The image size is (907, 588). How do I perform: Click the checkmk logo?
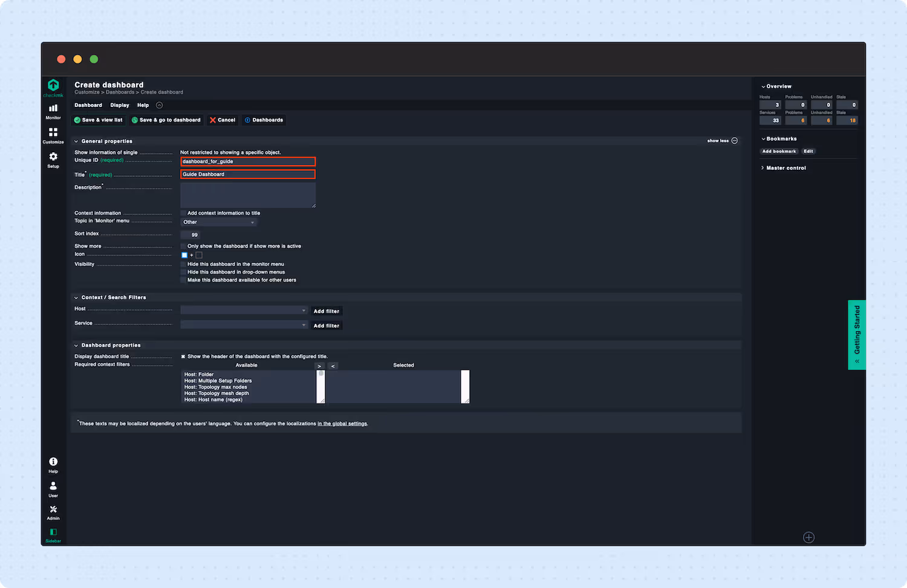(53, 86)
